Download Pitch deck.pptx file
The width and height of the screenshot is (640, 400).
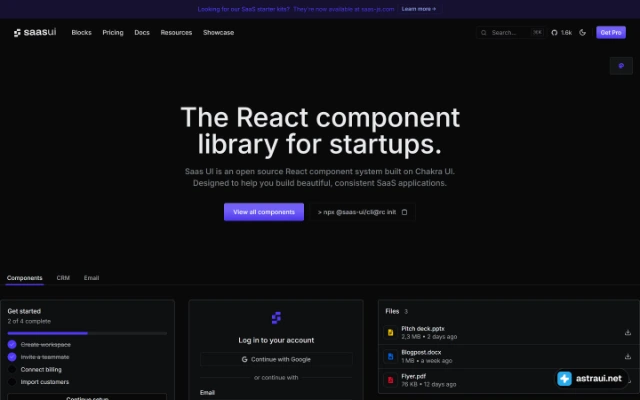628,333
